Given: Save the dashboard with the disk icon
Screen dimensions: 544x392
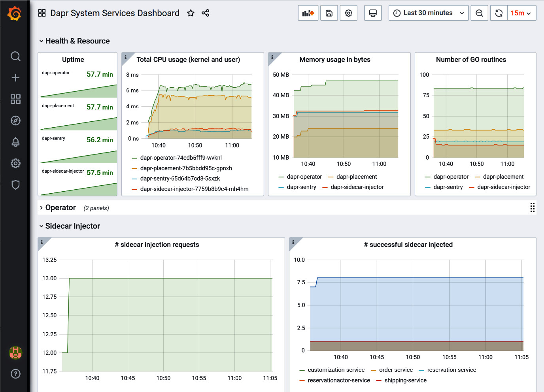Looking at the screenshot, I should pos(329,13).
